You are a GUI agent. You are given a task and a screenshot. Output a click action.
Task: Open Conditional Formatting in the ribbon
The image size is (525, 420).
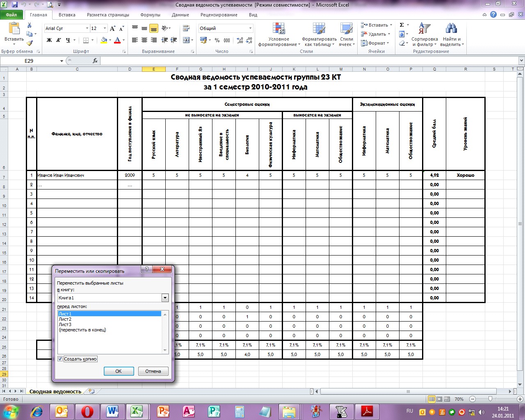coord(279,35)
